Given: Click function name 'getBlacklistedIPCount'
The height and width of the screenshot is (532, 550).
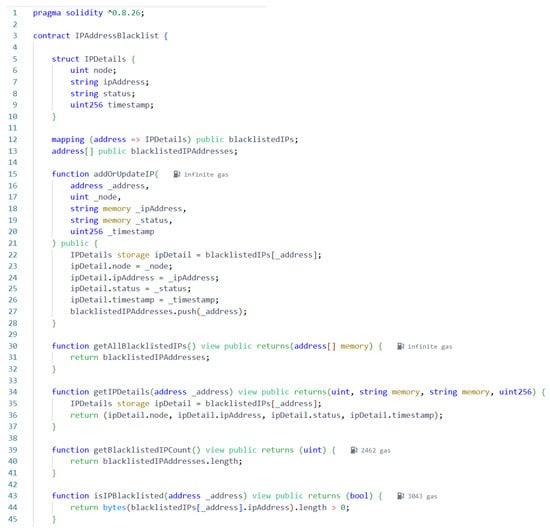Looking at the screenshot, I should [x=142, y=450].
